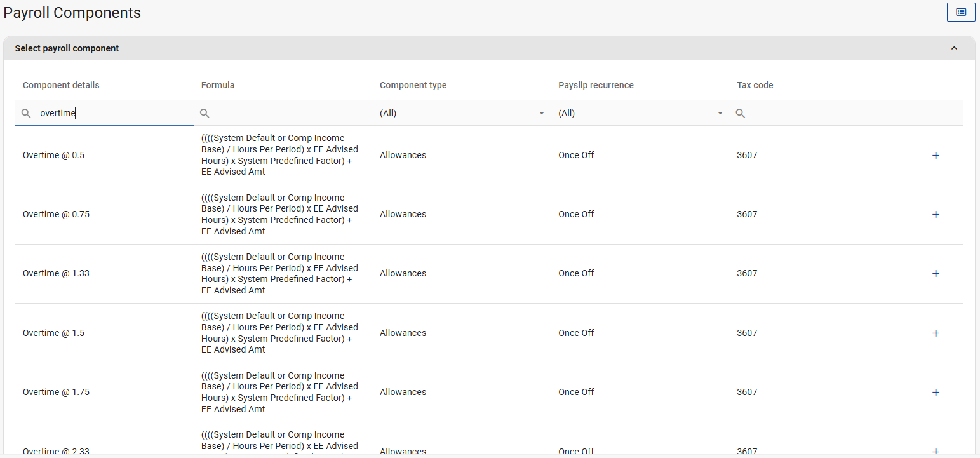Click the Payslip recurrence column header
The width and height of the screenshot is (980, 458).
pyautogui.click(x=596, y=85)
